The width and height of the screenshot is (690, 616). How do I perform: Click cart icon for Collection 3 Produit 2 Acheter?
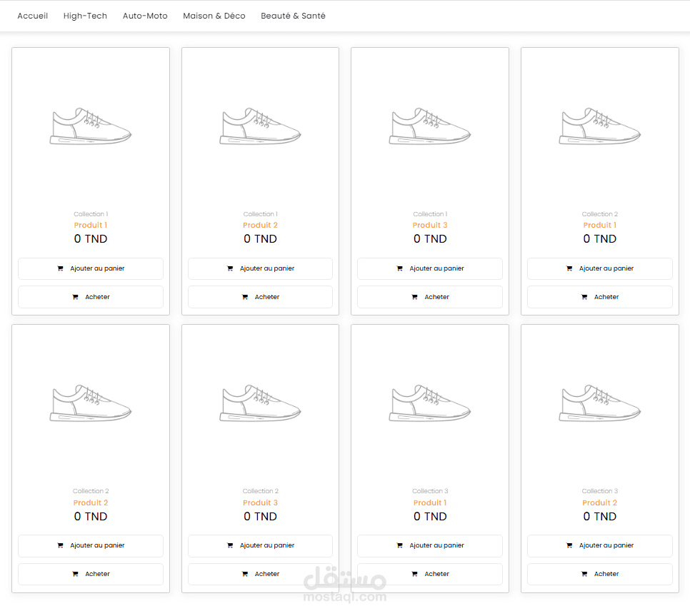pyautogui.click(x=584, y=574)
